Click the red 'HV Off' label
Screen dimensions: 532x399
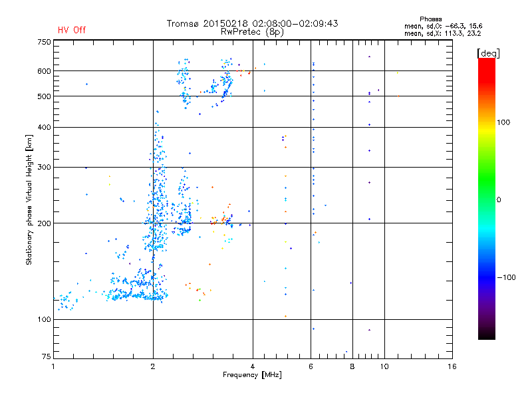pos(72,30)
